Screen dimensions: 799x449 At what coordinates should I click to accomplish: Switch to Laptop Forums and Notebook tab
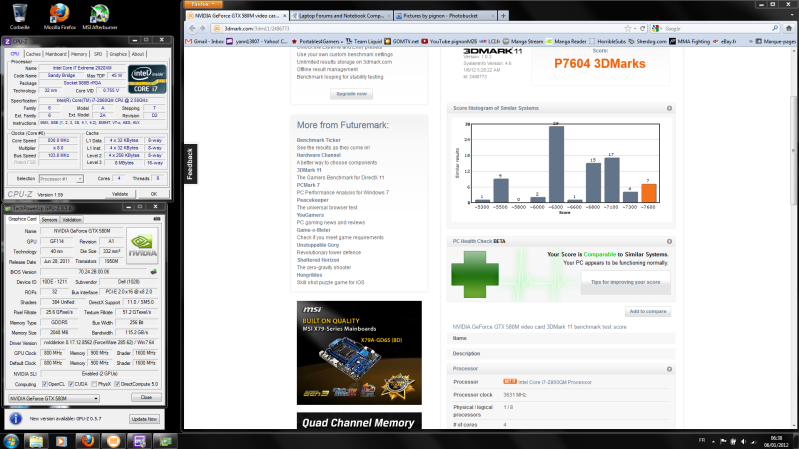[341, 16]
